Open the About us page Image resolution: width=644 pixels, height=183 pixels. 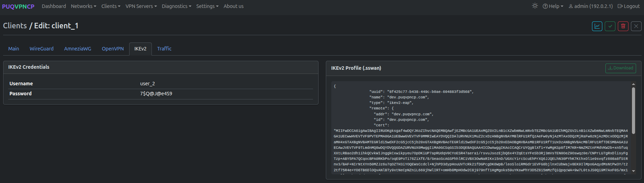(x=233, y=6)
